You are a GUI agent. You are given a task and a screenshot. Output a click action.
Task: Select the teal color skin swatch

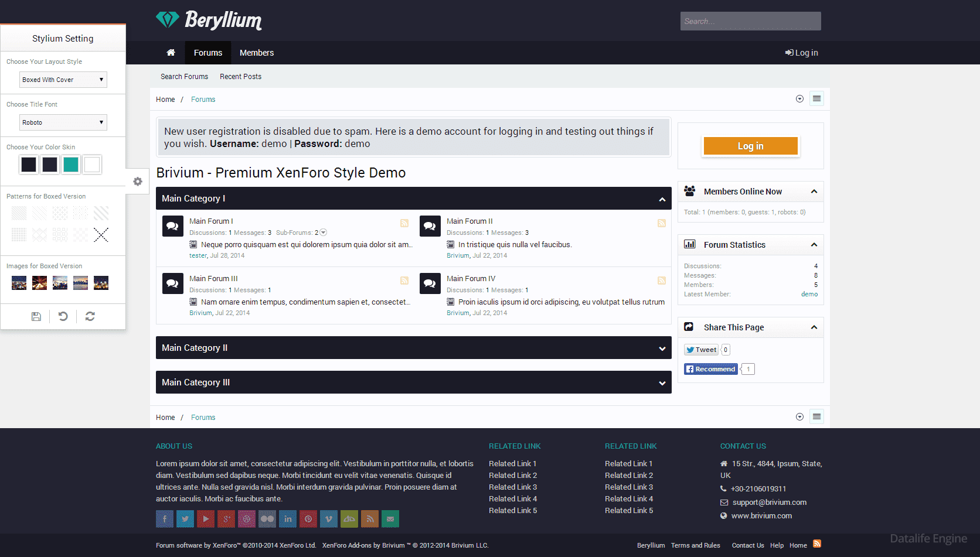(x=71, y=165)
